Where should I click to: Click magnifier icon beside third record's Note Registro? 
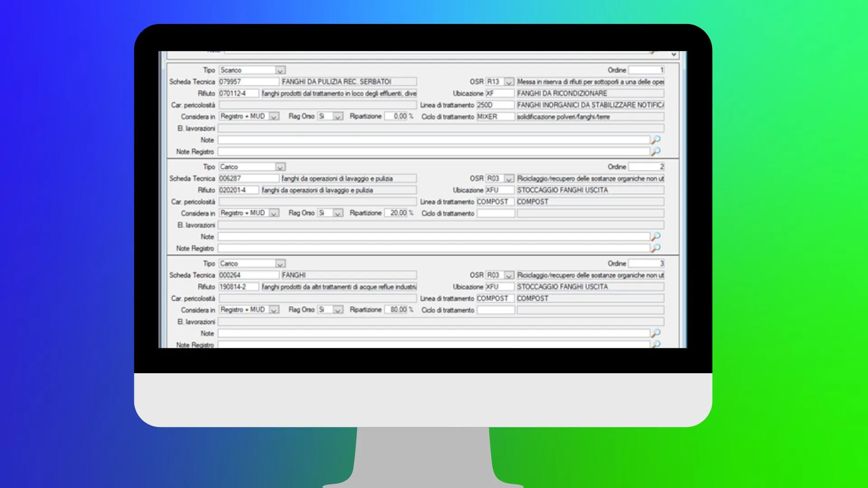[656, 344]
